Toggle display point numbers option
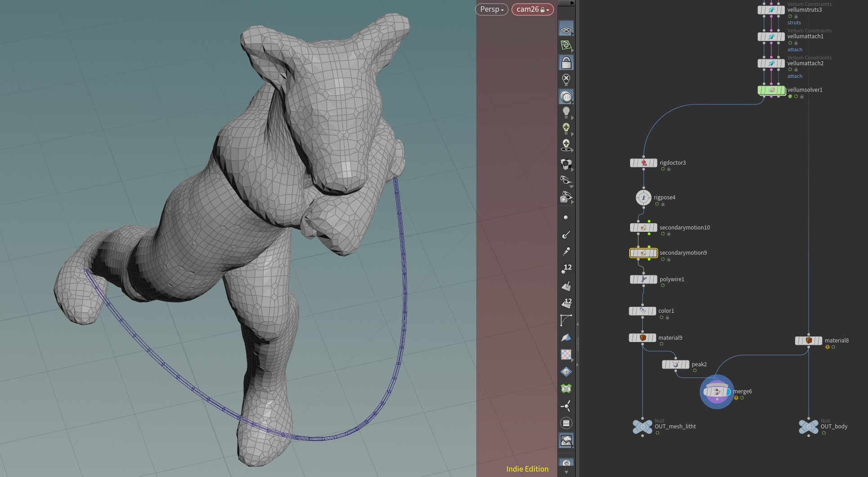Screen dimensions: 868x477 point(566,269)
